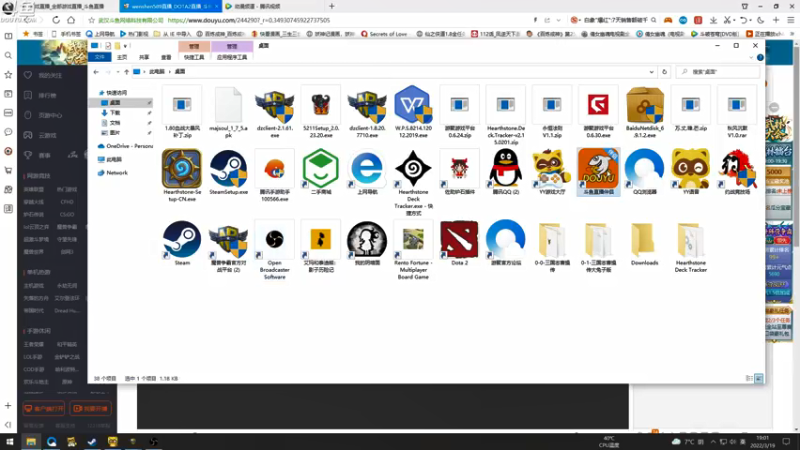Select the 5211Setup installer icon

click(320, 106)
